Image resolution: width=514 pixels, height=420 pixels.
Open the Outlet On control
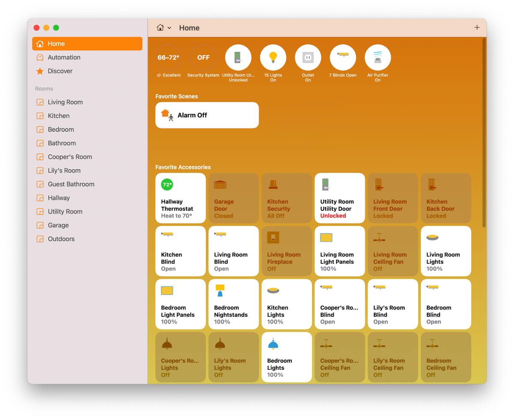(308, 57)
